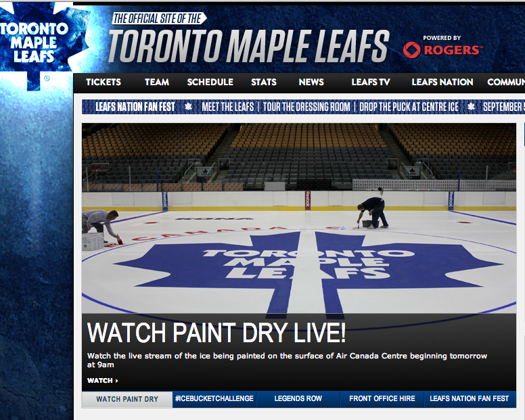This screenshot has height=420, width=525.
Task: Open the Tickets menu
Action: (x=103, y=83)
